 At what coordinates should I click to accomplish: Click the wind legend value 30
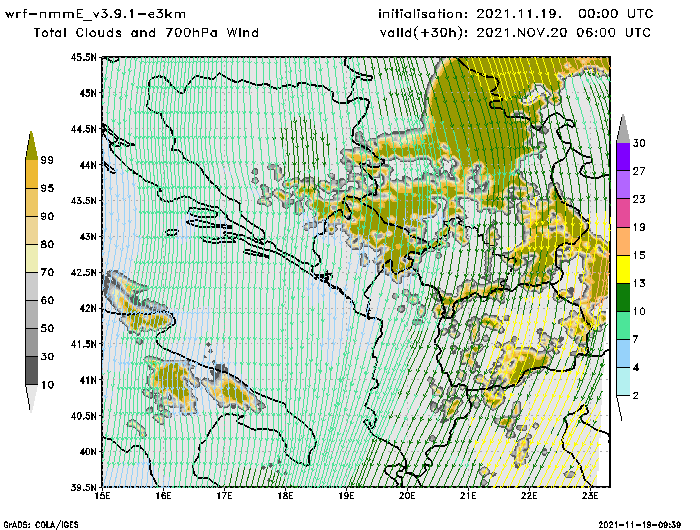pyautogui.click(x=639, y=143)
